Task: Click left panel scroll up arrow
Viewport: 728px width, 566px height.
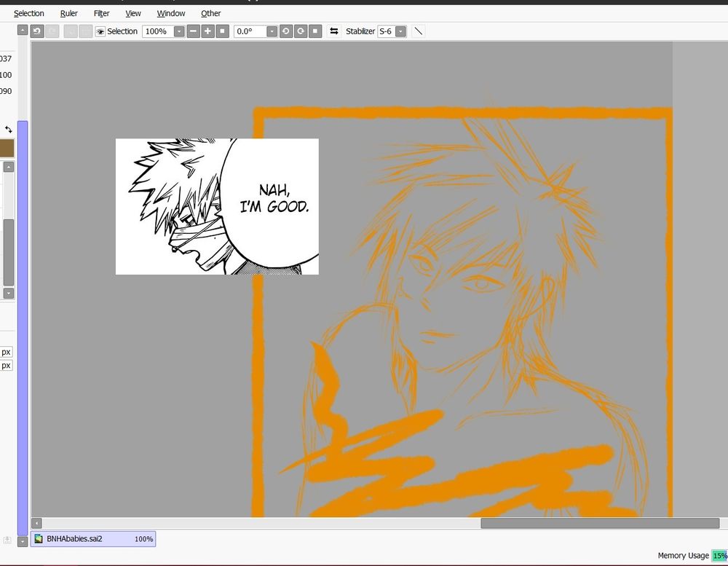Action: [8, 167]
